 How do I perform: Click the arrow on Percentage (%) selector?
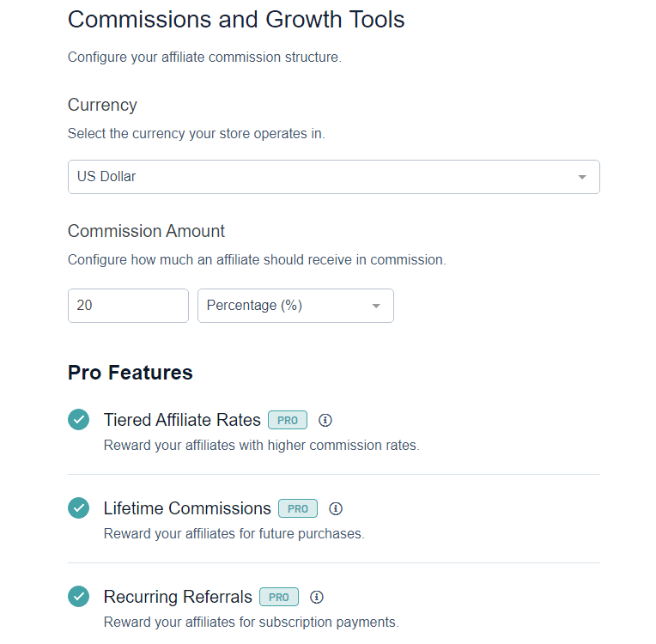(x=376, y=307)
